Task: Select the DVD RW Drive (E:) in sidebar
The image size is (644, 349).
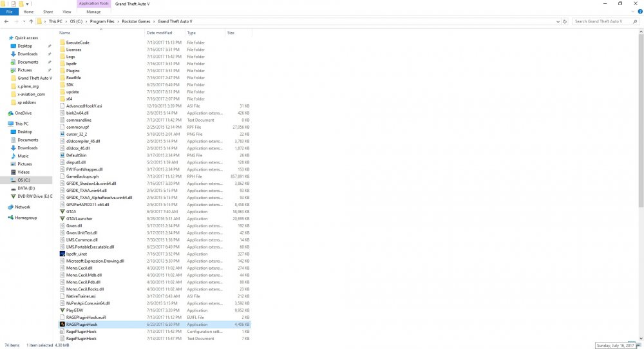Action: 35,196
